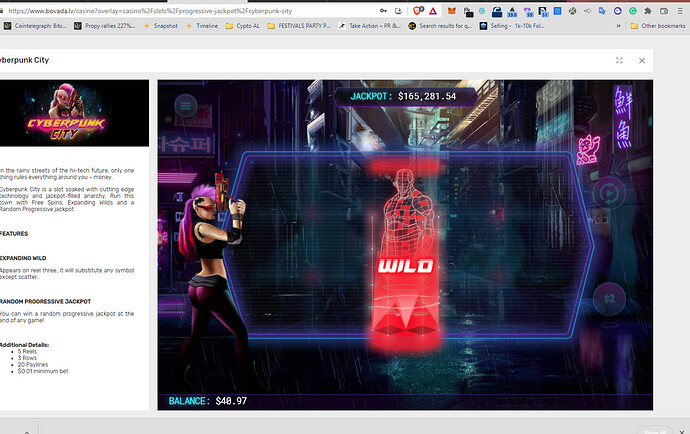
Task: Open the Timeline bookmark
Action: (x=202, y=26)
